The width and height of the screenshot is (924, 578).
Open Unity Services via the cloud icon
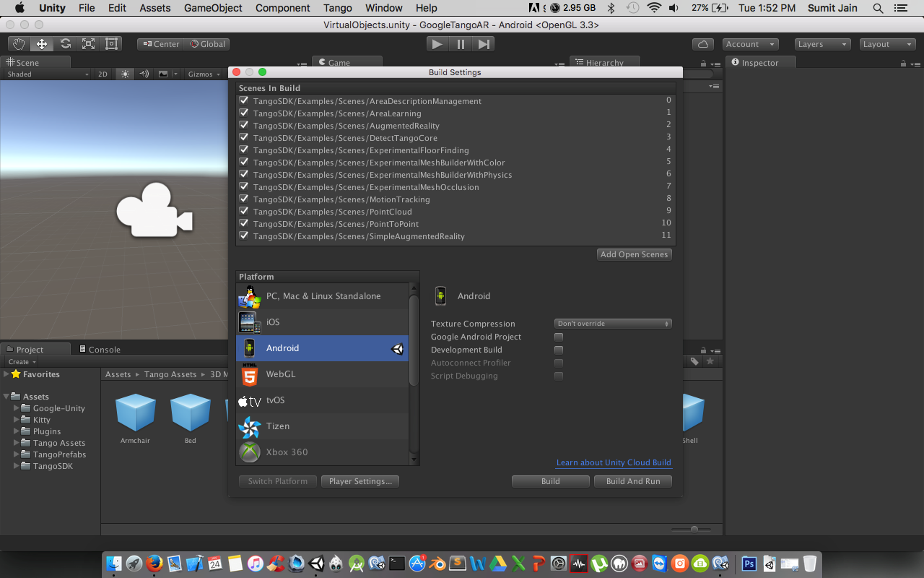pyautogui.click(x=703, y=44)
